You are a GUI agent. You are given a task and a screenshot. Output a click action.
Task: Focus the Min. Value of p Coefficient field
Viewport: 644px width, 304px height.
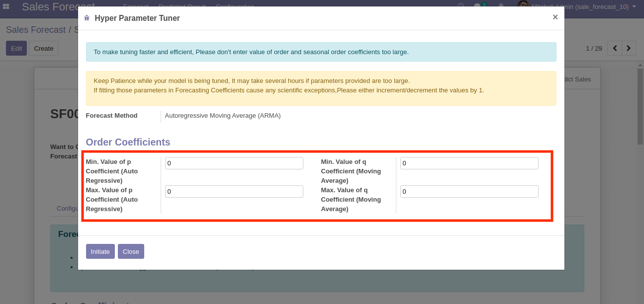click(234, 163)
